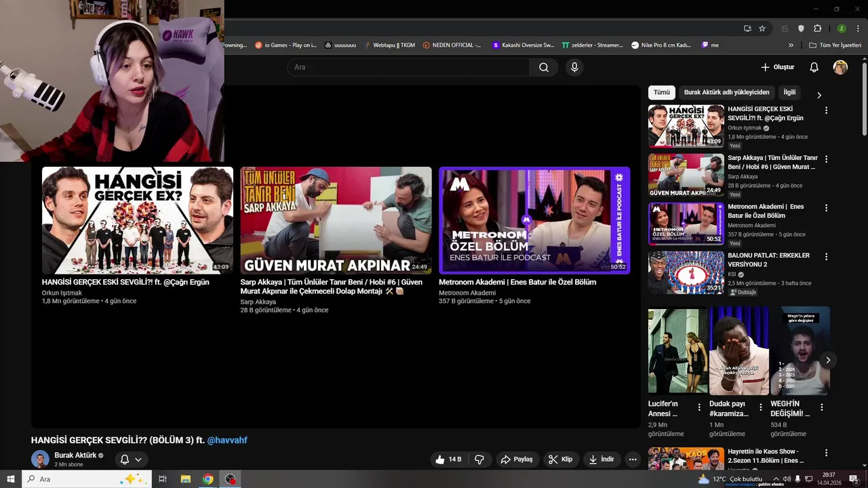The width and height of the screenshot is (868, 488).
Task: Open end-screen Güven Murat Akpınar thumbnail
Action: (336, 220)
